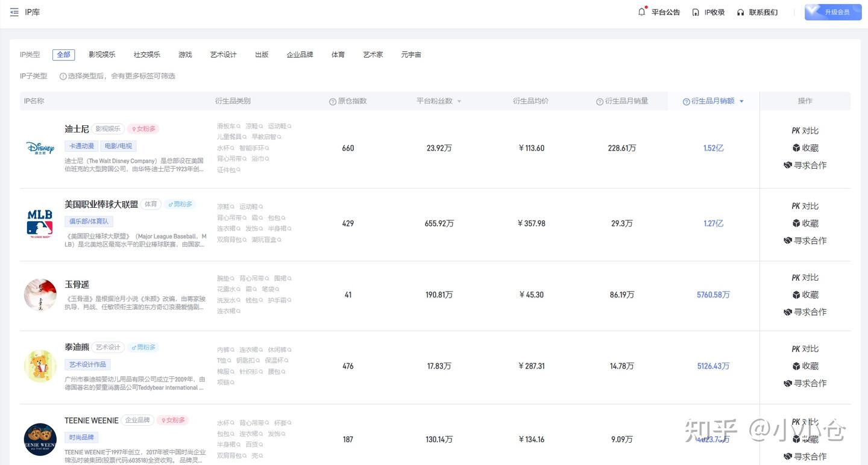This screenshot has width=868, height=465.
Task: Filter by 艺术家 IP type
Action: [373, 55]
